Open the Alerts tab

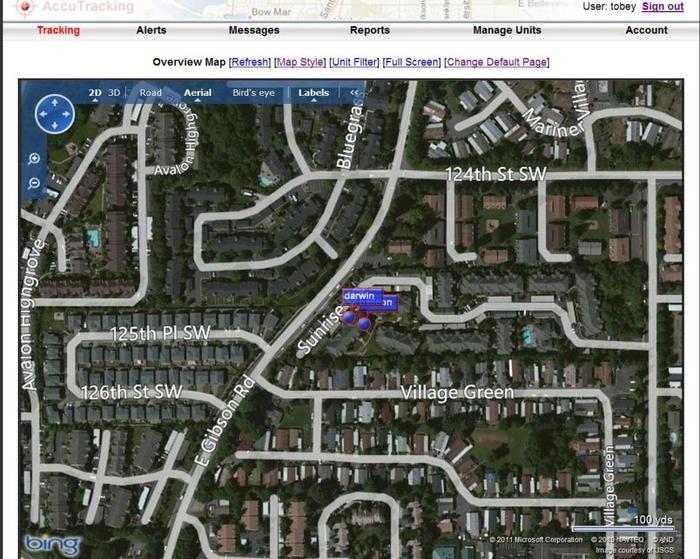(151, 30)
